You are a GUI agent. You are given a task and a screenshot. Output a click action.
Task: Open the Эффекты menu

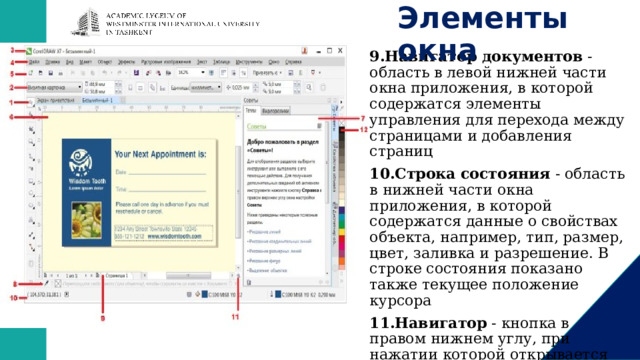(127, 62)
